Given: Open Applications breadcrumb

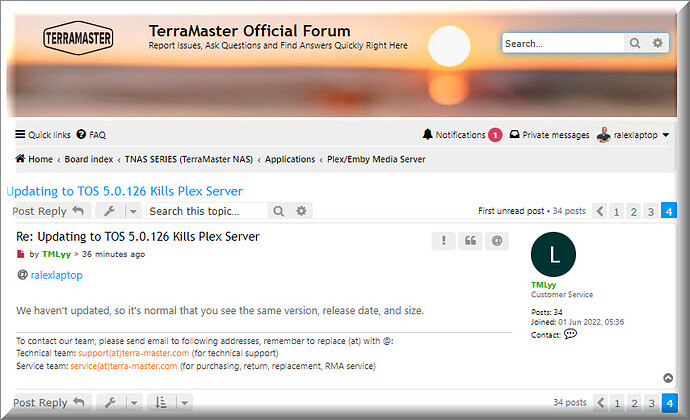Looking at the screenshot, I should click(x=290, y=159).
